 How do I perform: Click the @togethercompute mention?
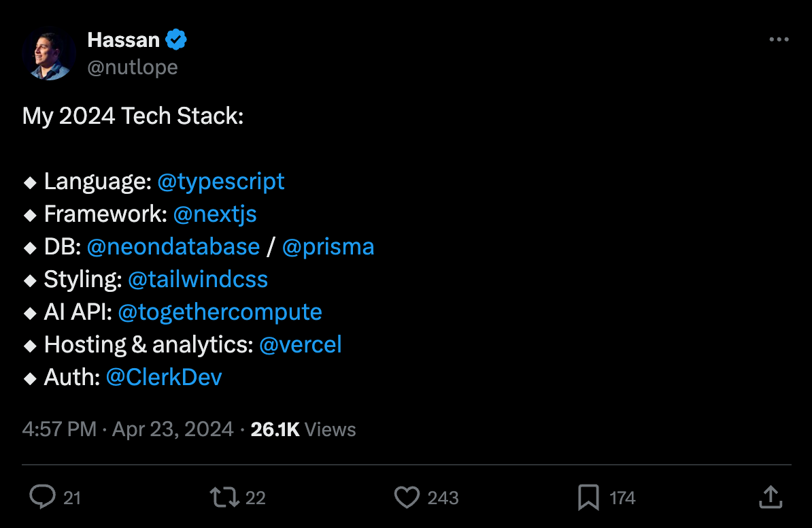[220, 312]
